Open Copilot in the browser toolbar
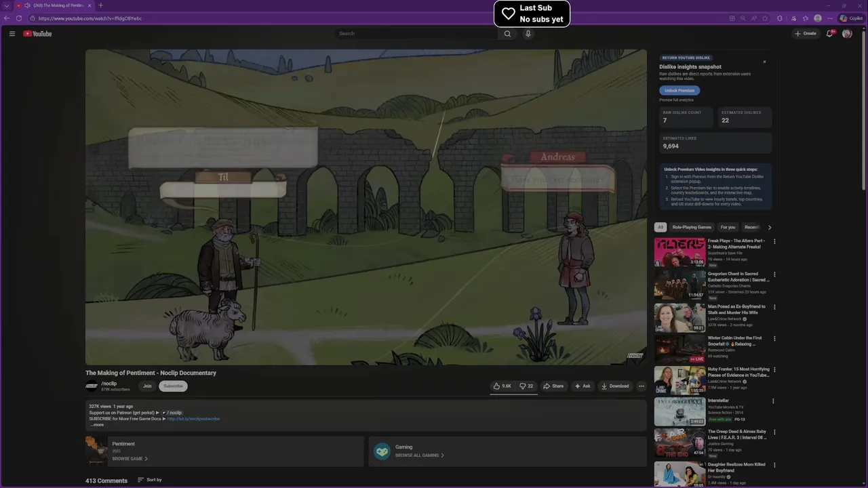This screenshot has width=868, height=488. tap(852, 18)
